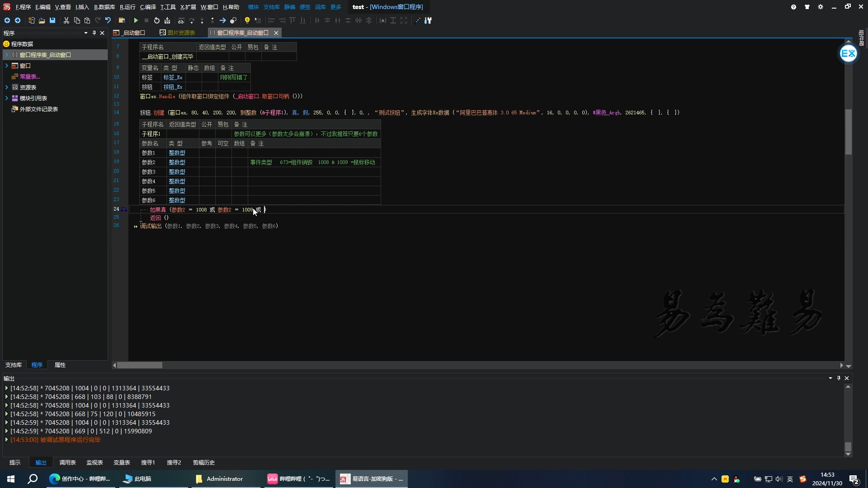Click the navigate Back arrow icon
This screenshot has width=868, height=488.
[7, 20]
